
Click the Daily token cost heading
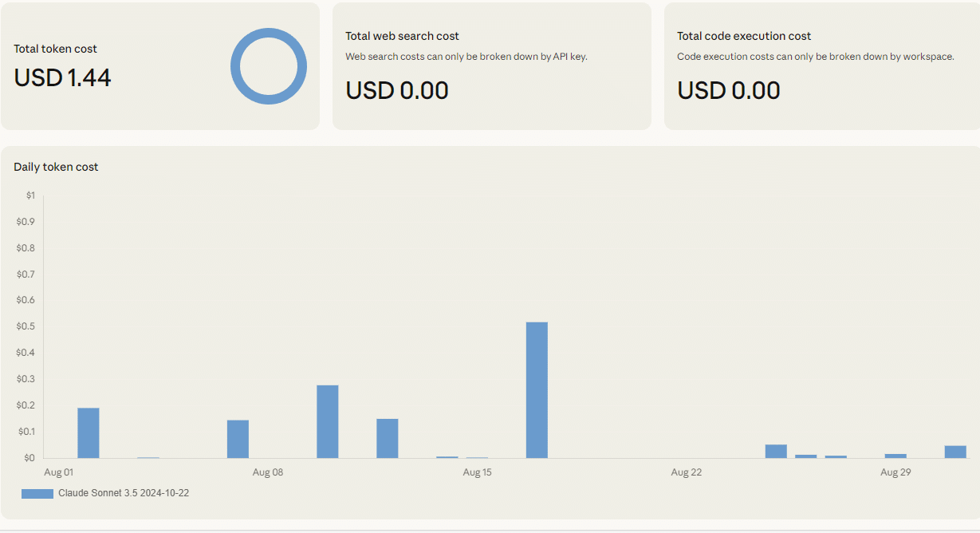(x=56, y=167)
